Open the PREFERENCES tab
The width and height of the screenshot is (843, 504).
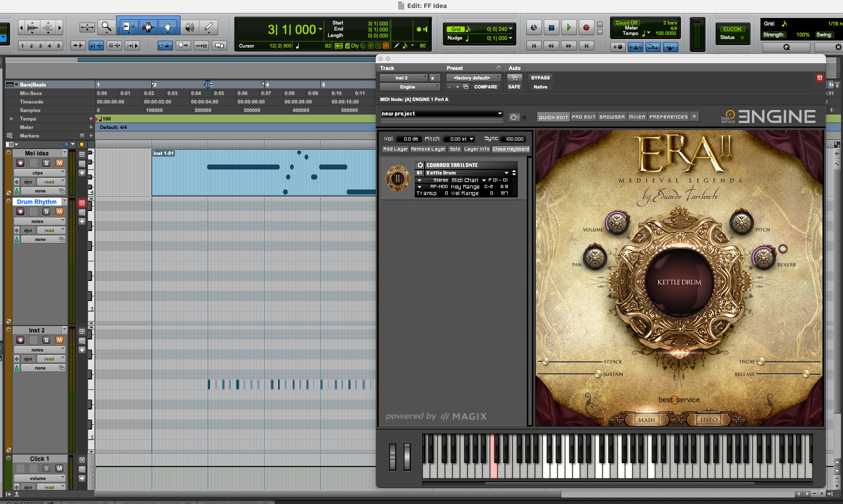click(x=668, y=117)
